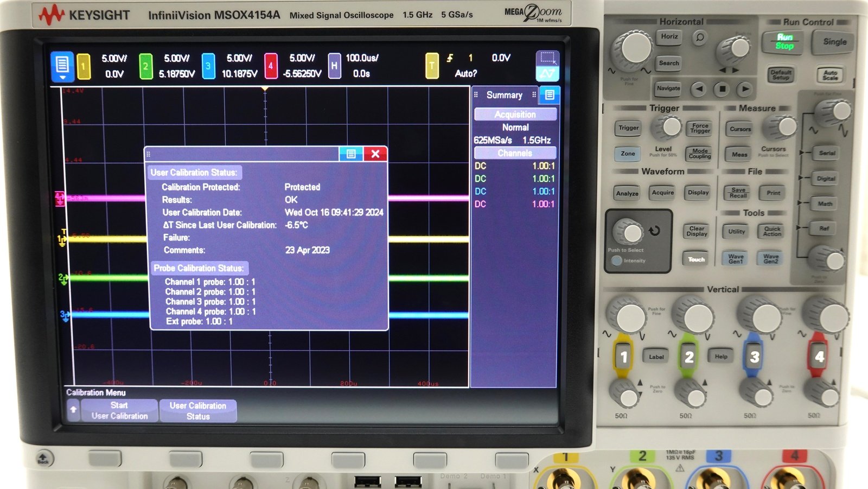Open horizontal H timebase indicator

point(334,66)
